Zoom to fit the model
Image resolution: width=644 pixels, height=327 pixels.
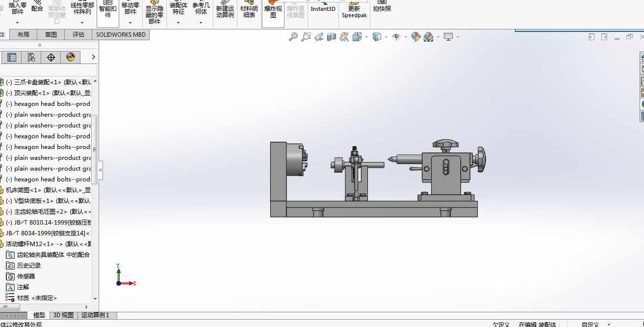point(293,37)
